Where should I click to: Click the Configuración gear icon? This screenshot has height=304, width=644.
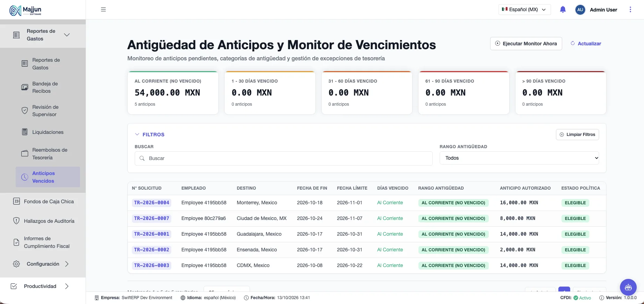point(16,264)
